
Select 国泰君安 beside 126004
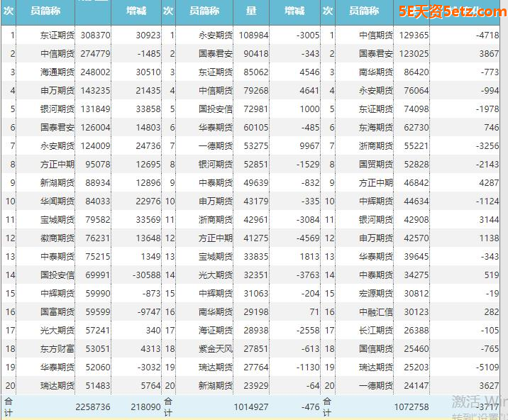57,128
